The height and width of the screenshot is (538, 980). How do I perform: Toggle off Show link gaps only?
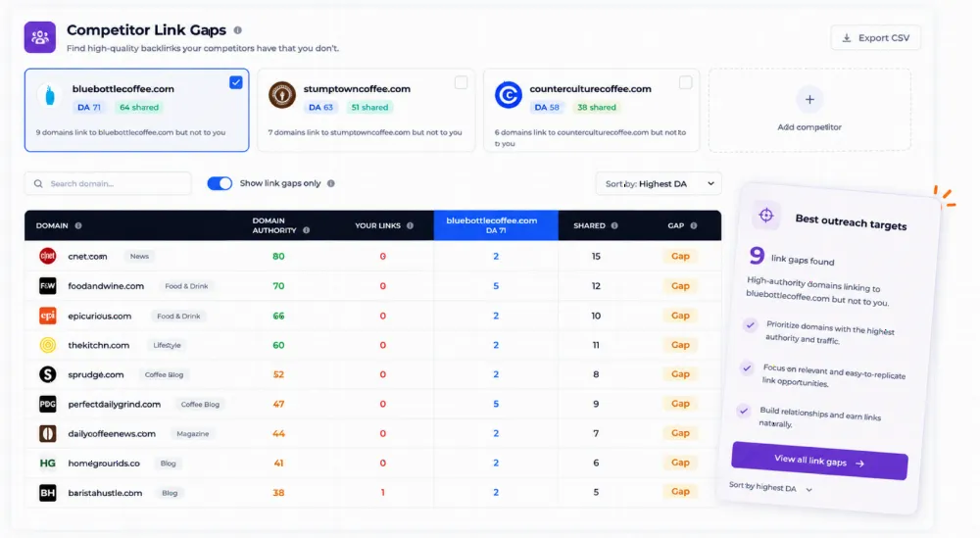220,183
